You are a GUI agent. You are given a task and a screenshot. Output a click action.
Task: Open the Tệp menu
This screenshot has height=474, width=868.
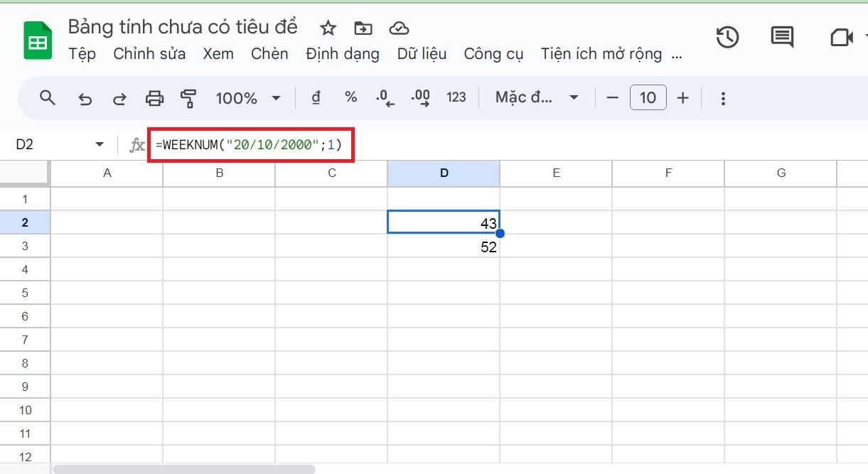(82, 54)
